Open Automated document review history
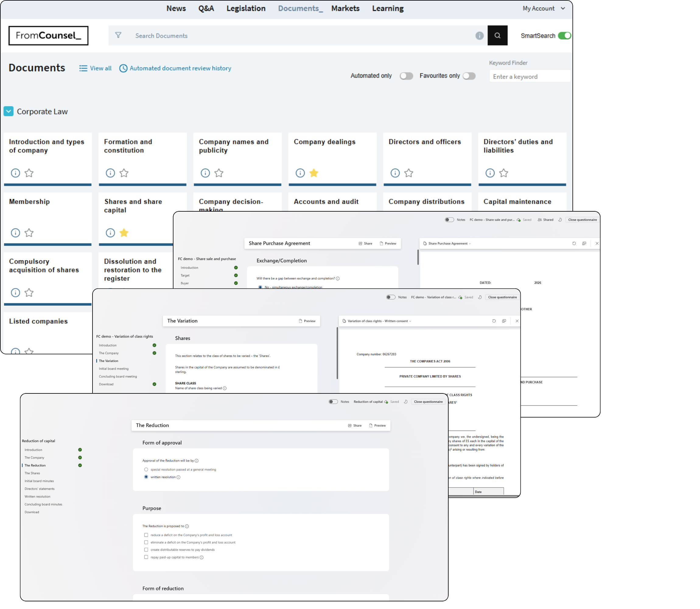 175,68
